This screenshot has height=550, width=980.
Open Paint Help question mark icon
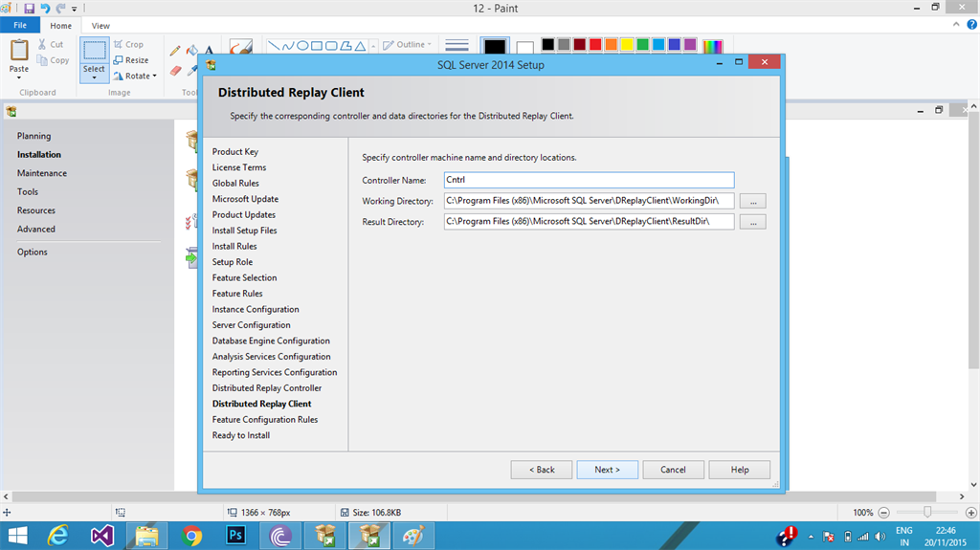(972, 24)
